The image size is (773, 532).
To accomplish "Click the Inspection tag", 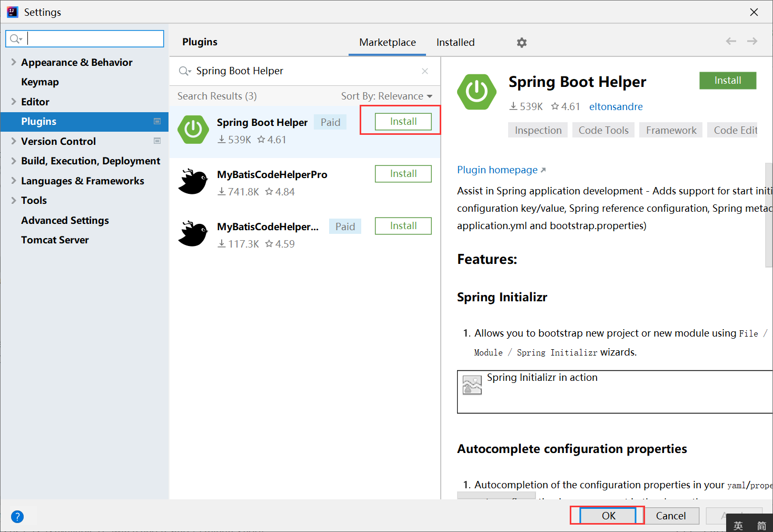I will tap(538, 130).
